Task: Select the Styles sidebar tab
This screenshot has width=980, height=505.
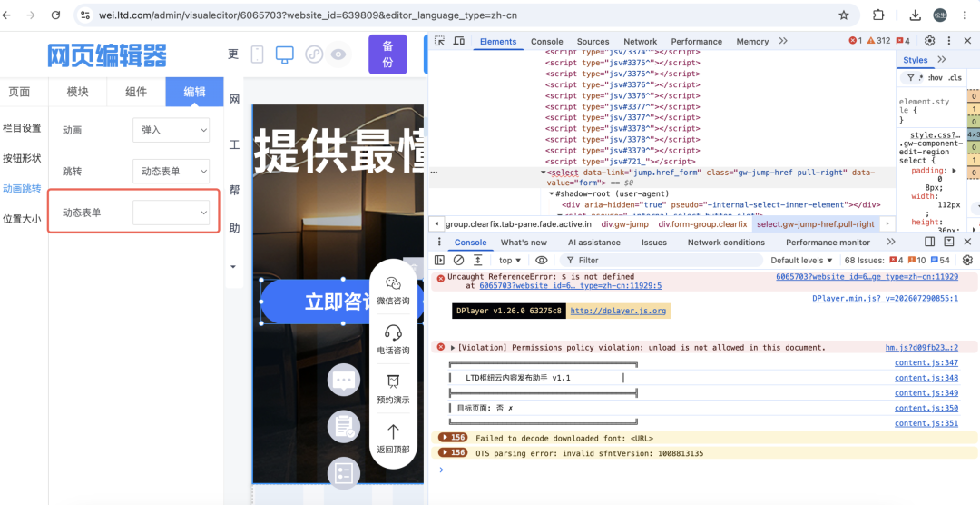Action: [915, 60]
